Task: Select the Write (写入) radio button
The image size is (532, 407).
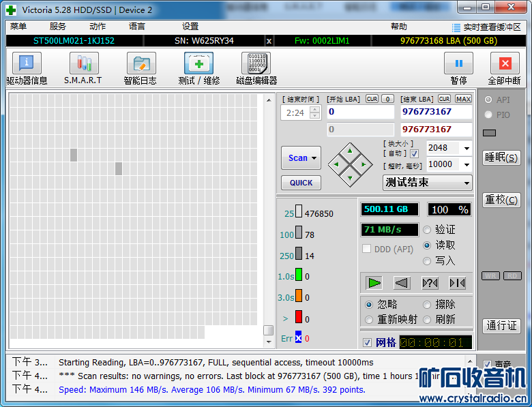Action: [427, 261]
